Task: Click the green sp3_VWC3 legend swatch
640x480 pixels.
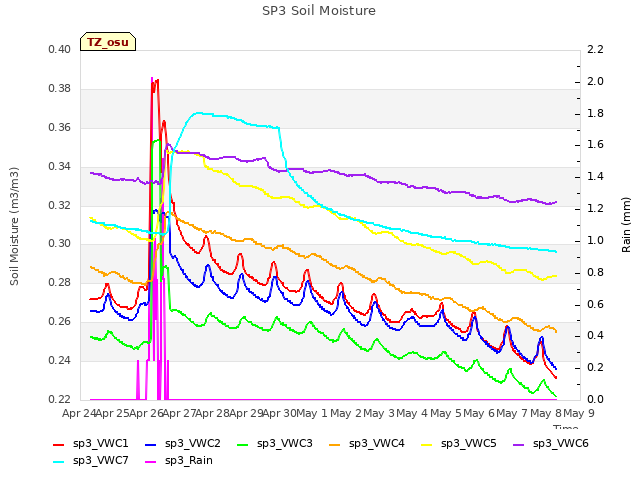Action: point(242,444)
